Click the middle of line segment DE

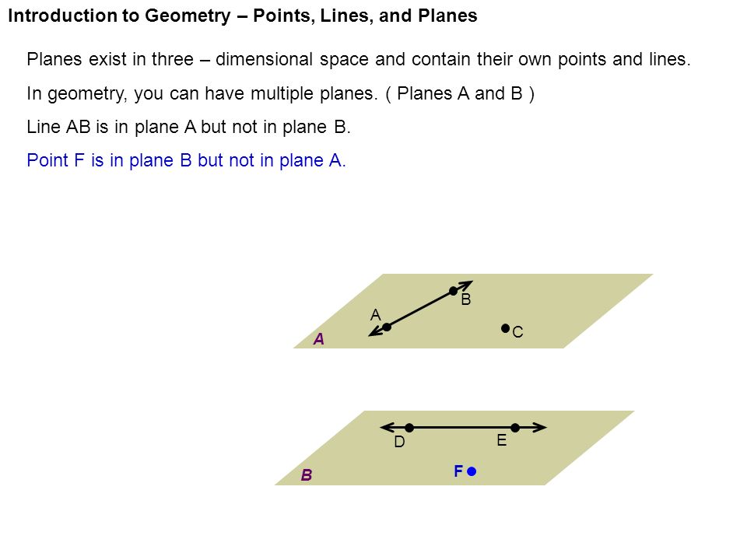(462, 428)
